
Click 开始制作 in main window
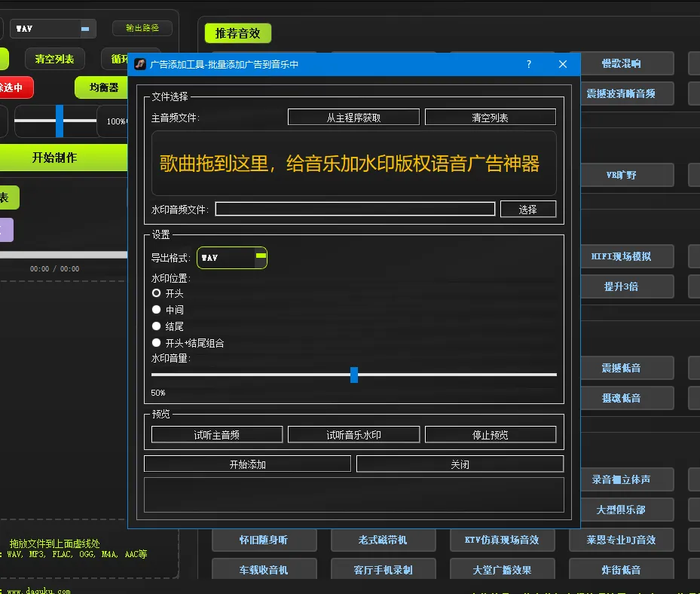coord(64,158)
